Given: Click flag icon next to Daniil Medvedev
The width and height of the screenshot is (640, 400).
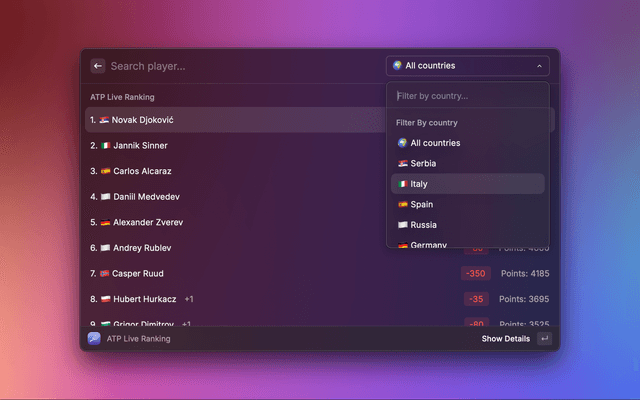Looking at the screenshot, I should 104,197.
